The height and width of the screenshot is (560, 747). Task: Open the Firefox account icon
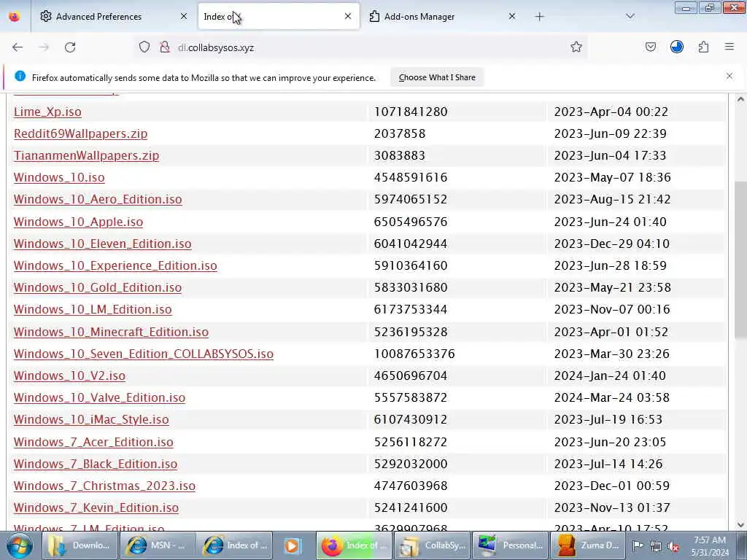[676, 47]
